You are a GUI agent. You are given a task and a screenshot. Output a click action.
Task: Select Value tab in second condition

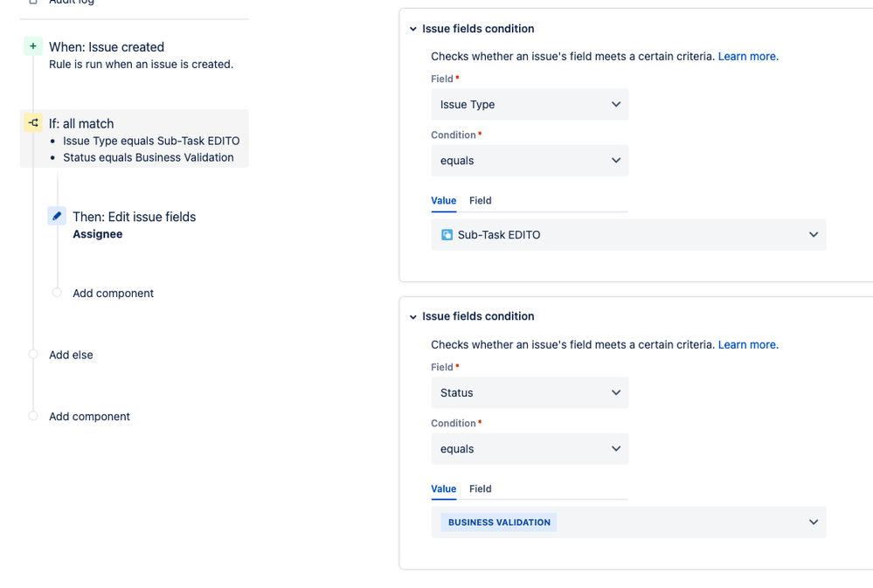(443, 489)
